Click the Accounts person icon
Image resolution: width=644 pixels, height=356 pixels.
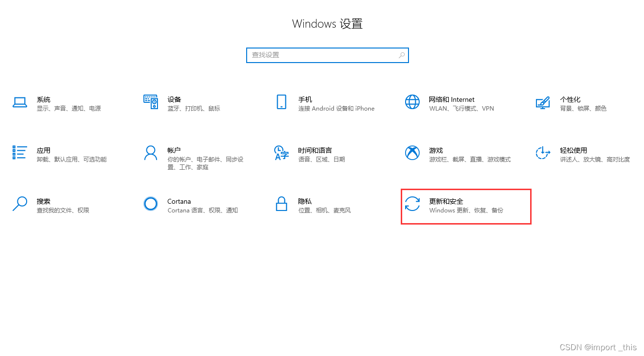[x=151, y=153]
